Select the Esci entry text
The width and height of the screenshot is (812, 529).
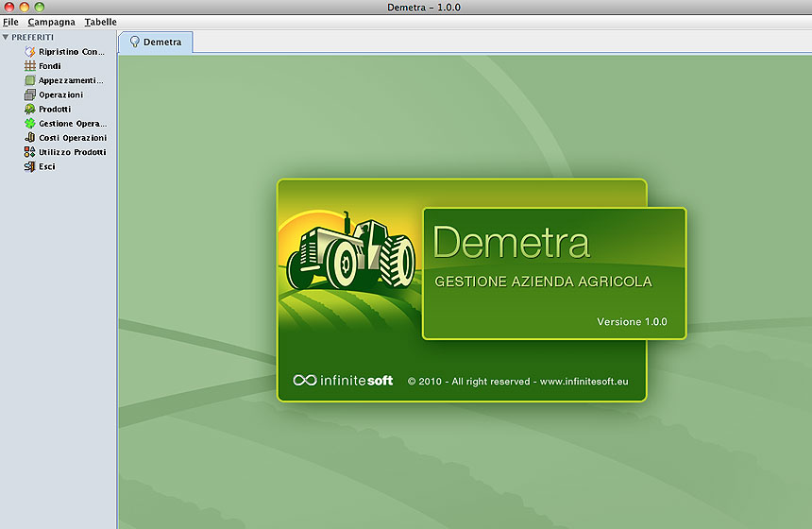coord(47,166)
